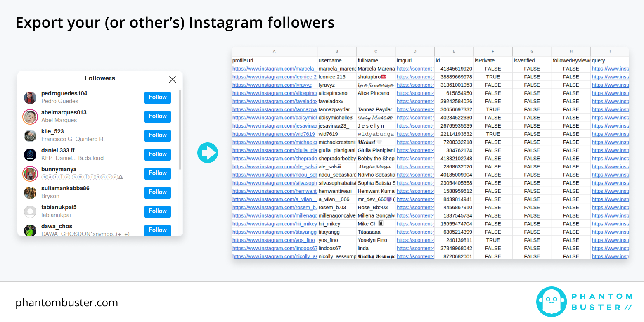
Task: Click full name cell Yoselyn Fino
Action: coord(376,240)
